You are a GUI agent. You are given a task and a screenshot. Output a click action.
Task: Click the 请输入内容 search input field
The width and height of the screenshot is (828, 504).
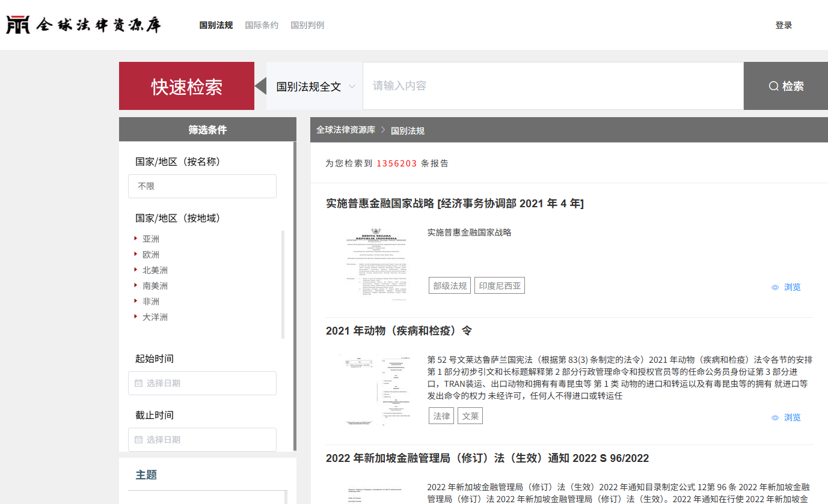pos(552,86)
